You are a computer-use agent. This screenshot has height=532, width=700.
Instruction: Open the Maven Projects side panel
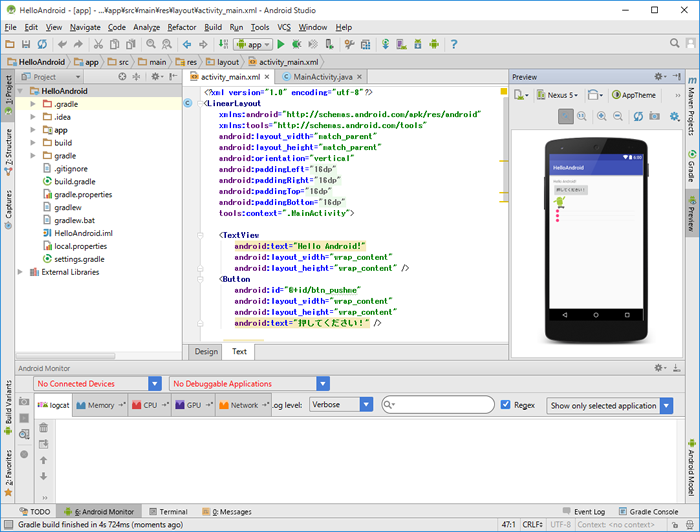click(692, 106)
